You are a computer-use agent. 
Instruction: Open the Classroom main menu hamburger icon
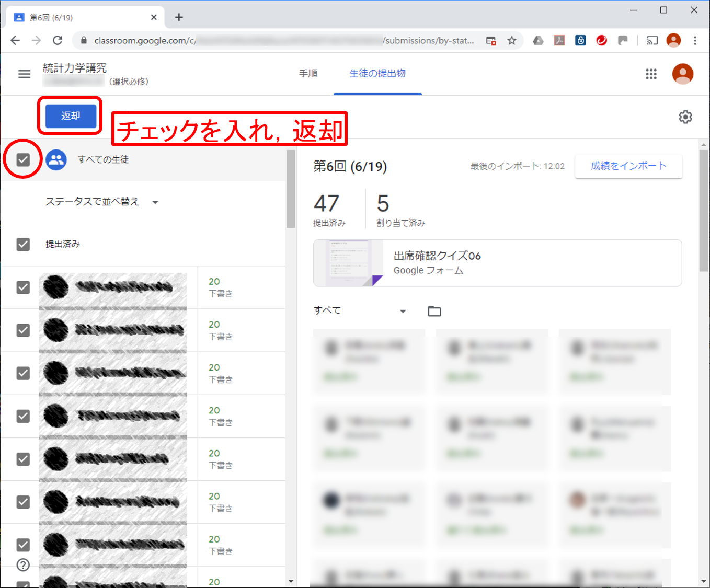[24, 74]
